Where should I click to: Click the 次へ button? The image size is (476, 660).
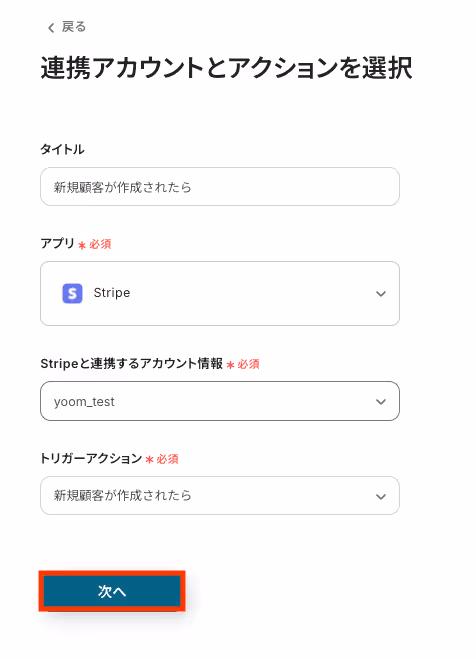pos(112,591)
